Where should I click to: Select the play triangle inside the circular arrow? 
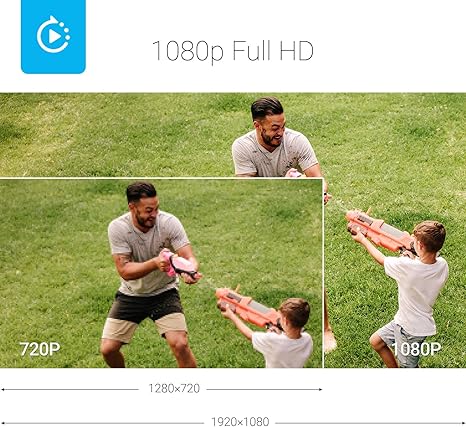point(54,36)
